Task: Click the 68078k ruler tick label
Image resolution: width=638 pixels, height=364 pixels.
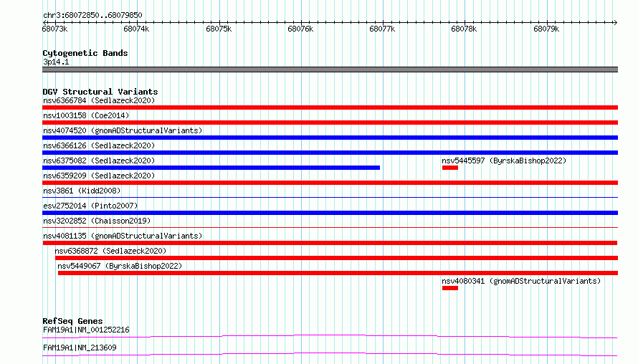Action: click(464, 29)
